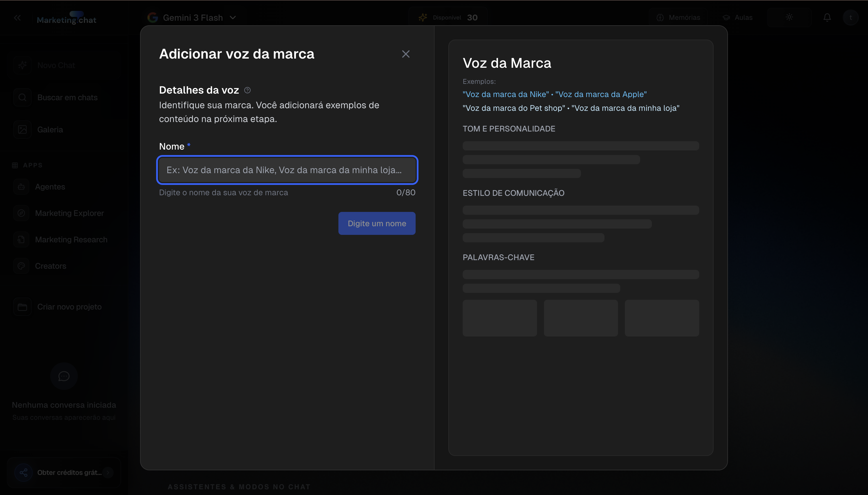Collapse the sidebar with the double chevron icon

(17, 18)
